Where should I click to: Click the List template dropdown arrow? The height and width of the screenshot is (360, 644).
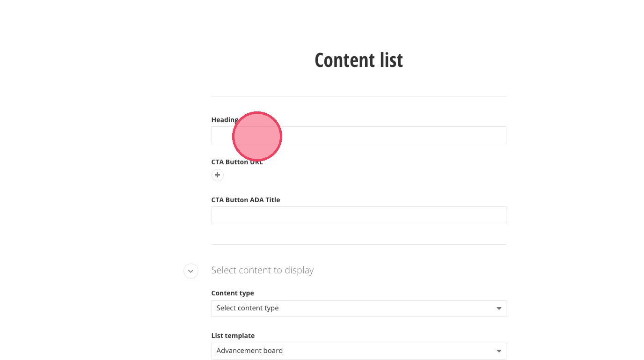coord(498,351)
